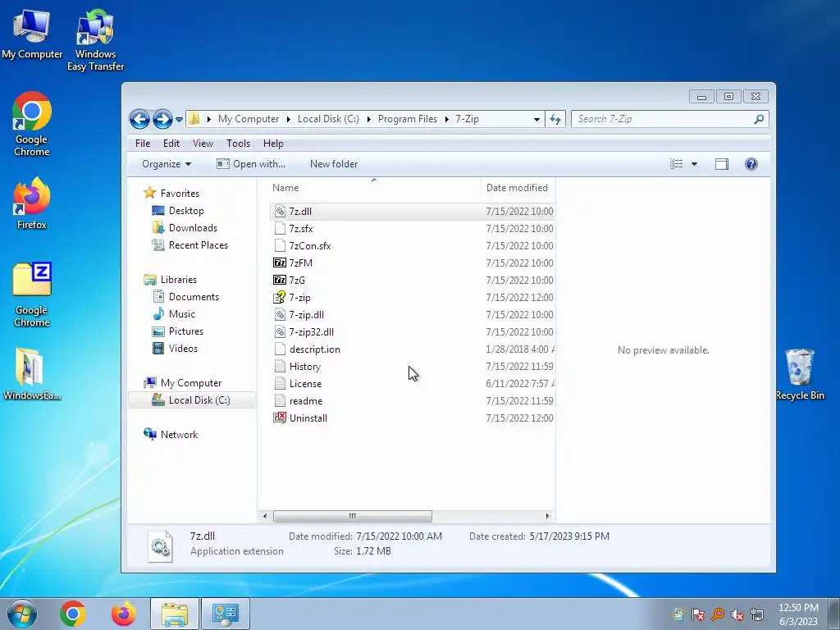Click the New folder button
Image resolution: width=840 pixels, height=630 pixels.
tap(334, 164)
